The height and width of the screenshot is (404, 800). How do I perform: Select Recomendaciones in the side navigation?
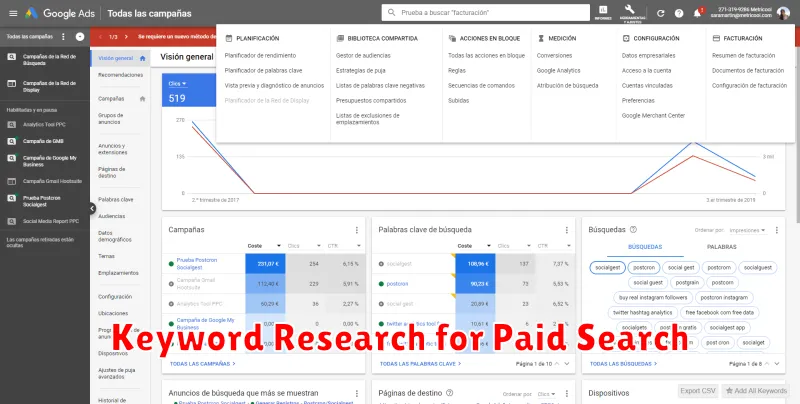pos(120,75)
